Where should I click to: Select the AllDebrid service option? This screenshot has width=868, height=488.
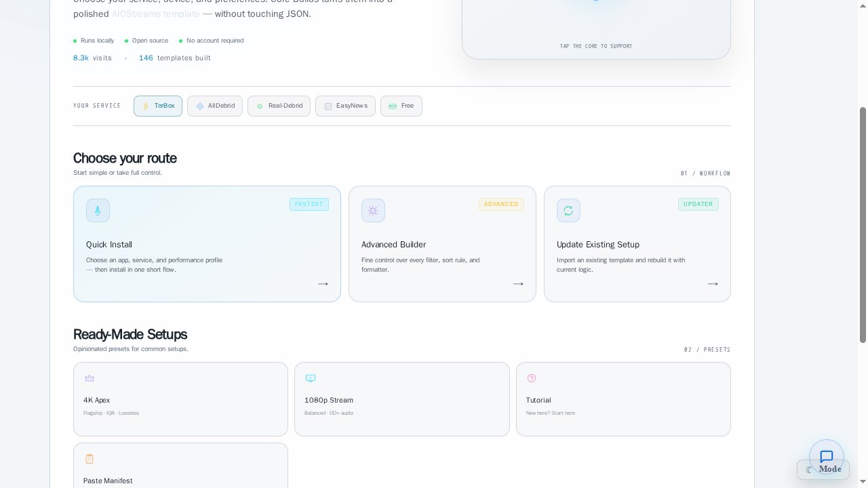tap(215, 106)
